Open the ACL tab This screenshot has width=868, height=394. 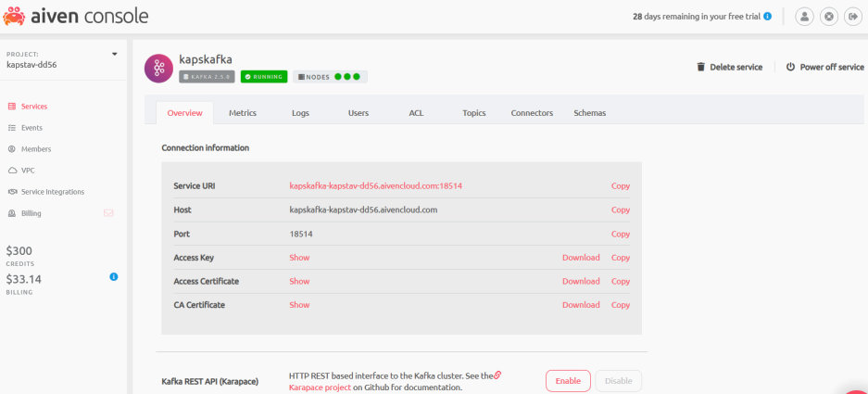[x=416, y=113]
